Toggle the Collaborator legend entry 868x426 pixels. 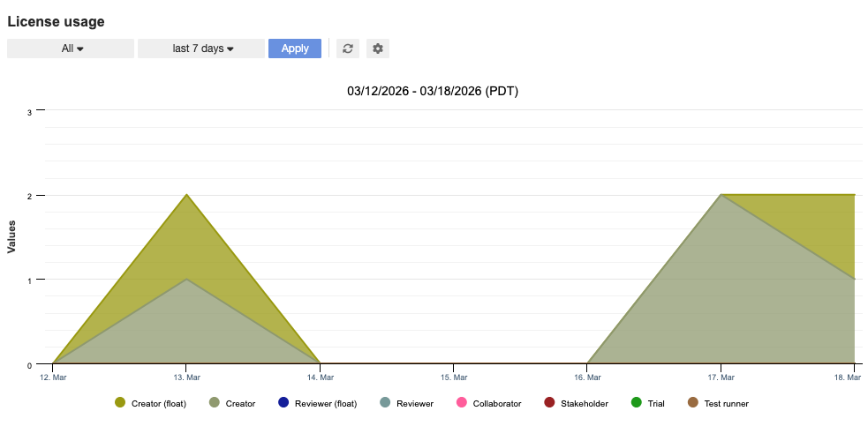point(489,403)
